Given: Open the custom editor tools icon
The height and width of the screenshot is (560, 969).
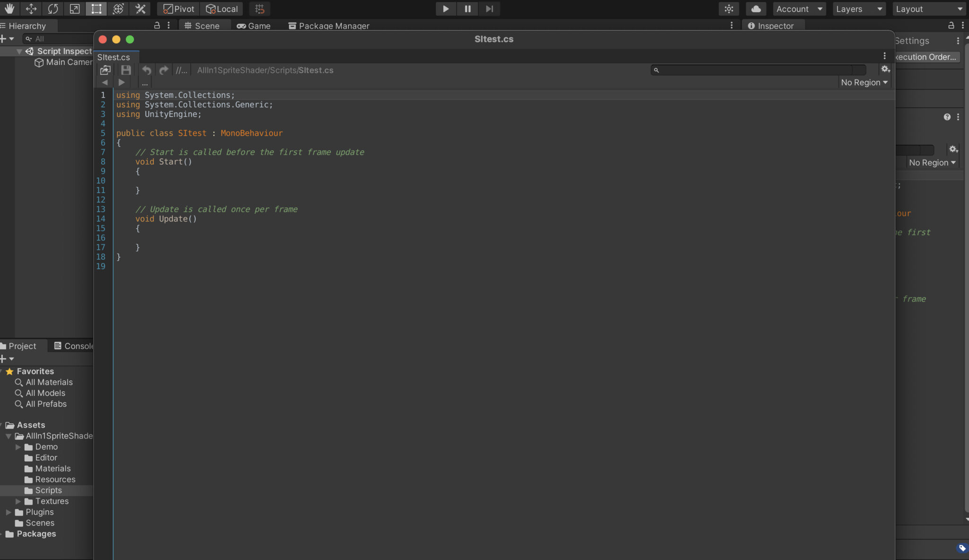Looking at the screenshot, I should click(140, 9).
